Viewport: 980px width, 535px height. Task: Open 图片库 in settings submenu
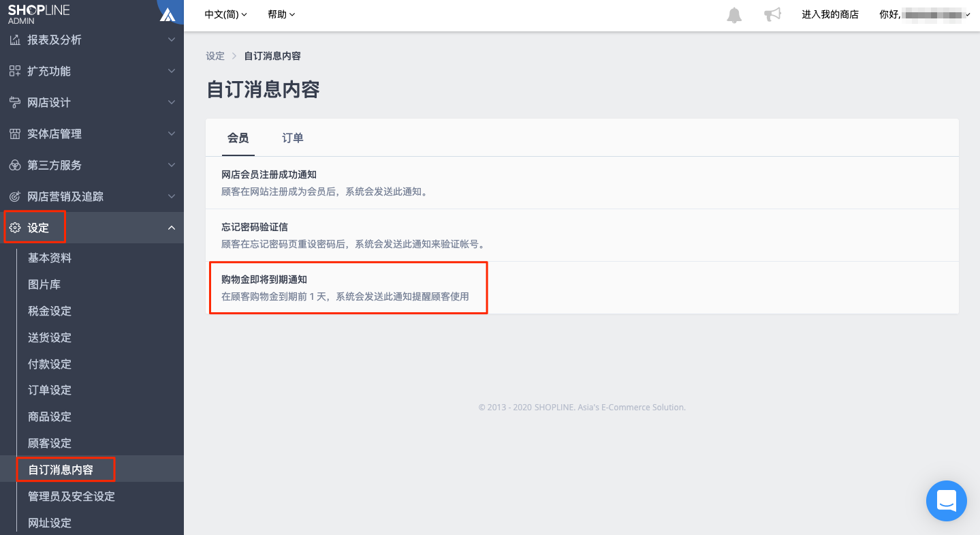click(x=44, y=285)
